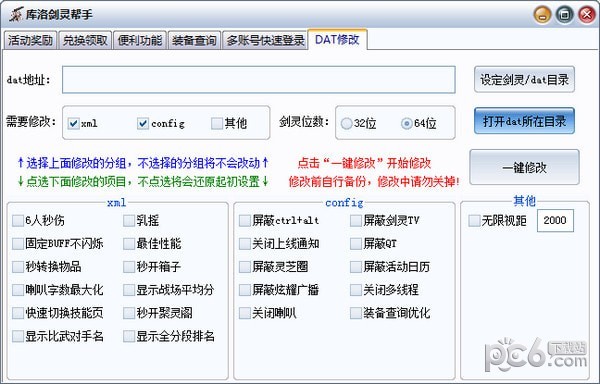Go to the 便利功能 tab

pyautogui.click(x=140, y=40)
